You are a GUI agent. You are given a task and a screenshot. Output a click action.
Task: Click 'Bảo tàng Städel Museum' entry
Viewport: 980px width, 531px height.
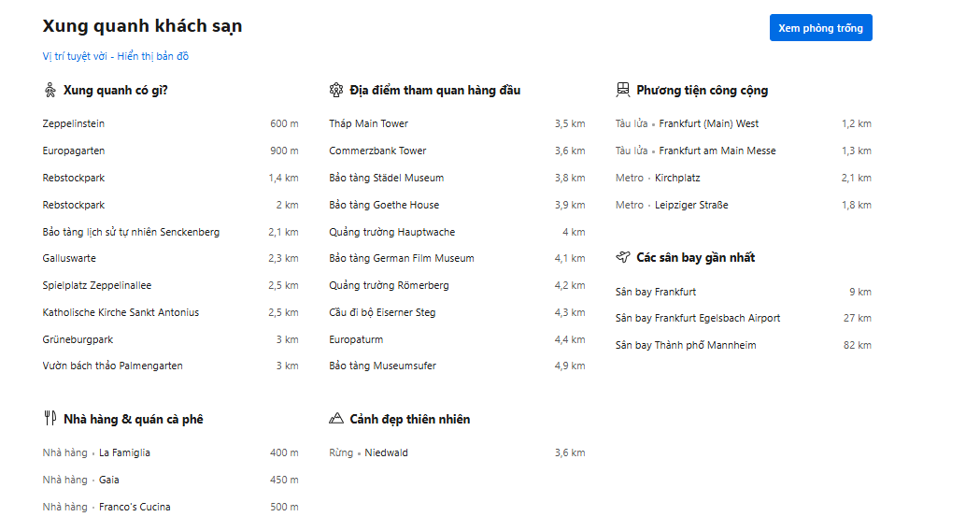(x=386, y=178)
